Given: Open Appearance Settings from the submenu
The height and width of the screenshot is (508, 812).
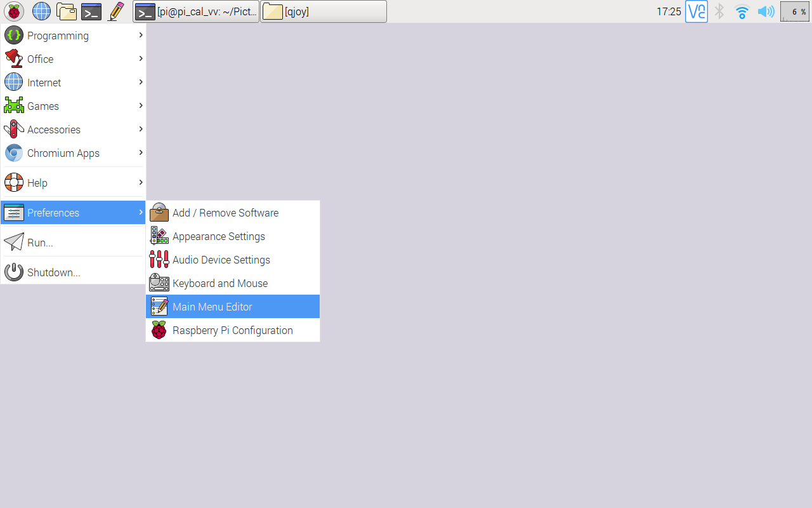Looking at the screenshot, I should point(218,236).
